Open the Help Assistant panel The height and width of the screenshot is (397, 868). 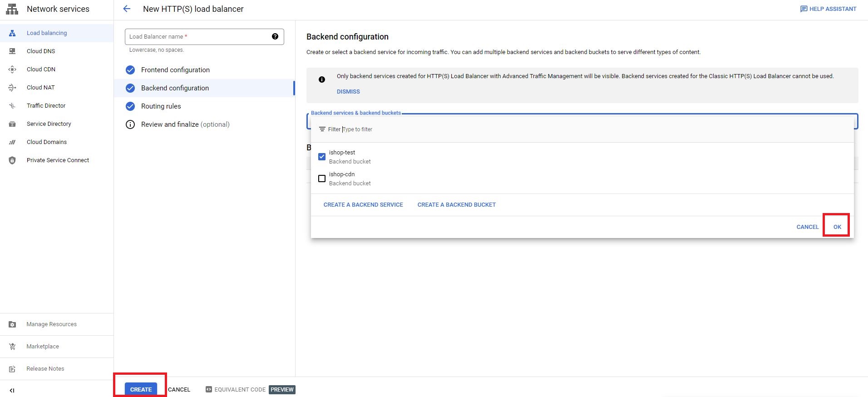coord(828,9)
